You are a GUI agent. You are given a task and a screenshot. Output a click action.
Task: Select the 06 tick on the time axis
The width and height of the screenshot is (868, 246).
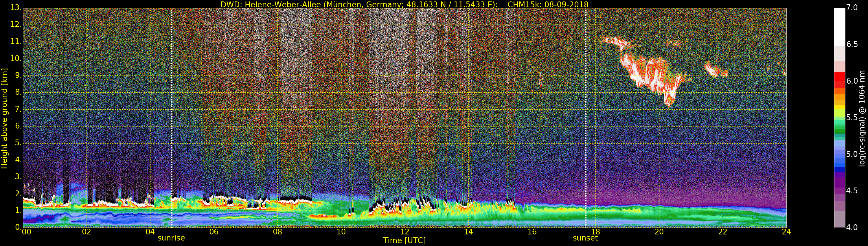tap(214, 232)
